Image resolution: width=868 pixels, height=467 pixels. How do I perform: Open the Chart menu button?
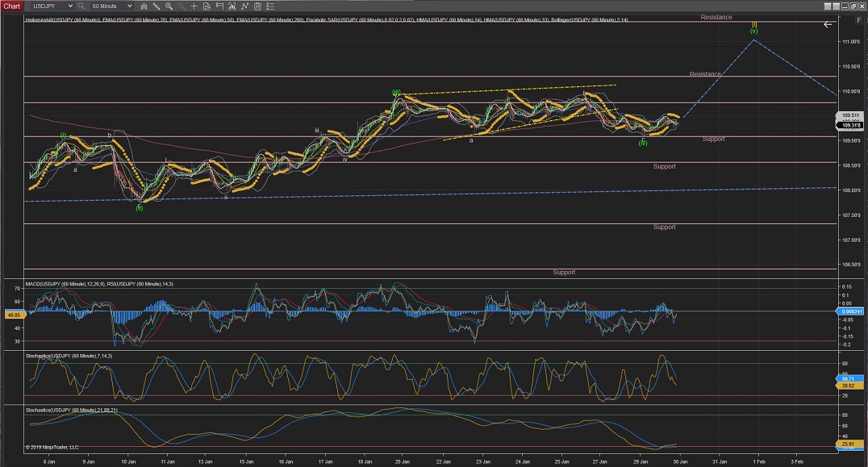[x=12, y=6]
